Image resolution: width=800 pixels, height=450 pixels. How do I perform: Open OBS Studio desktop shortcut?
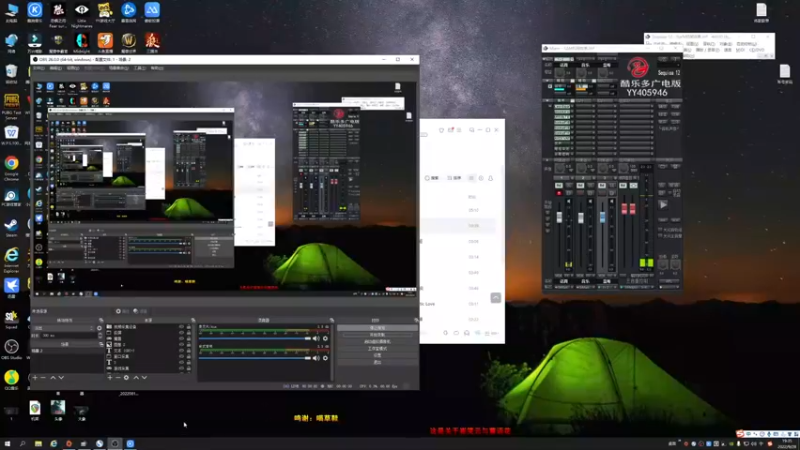11,349
